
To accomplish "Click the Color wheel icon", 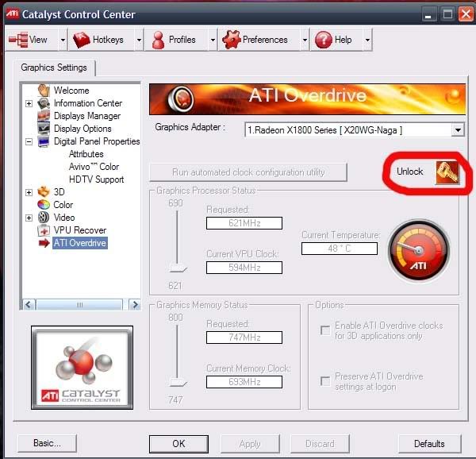I will [44, 204].
